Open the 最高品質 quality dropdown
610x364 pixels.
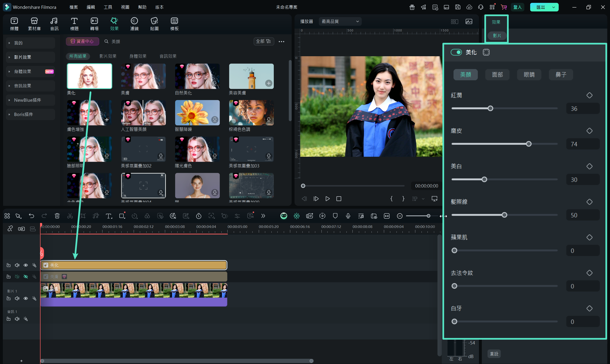pyautogui.click(x=340, y=22)
